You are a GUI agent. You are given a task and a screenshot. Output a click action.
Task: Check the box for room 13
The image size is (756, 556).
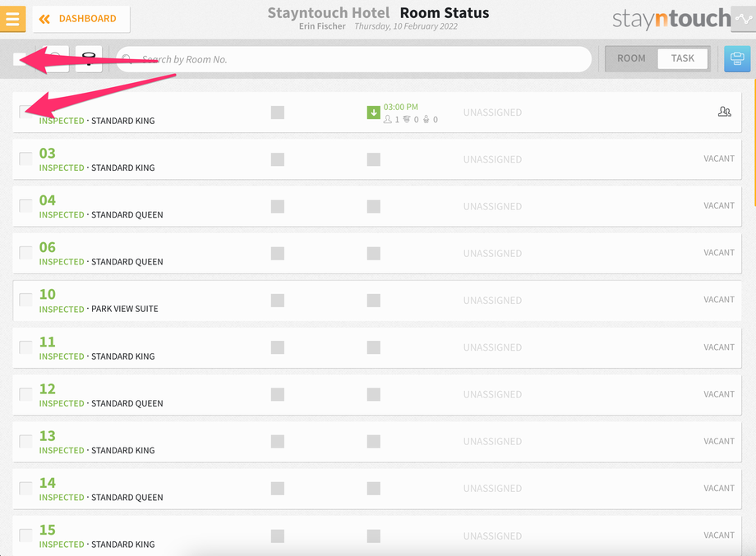click(x=25, y=441)
